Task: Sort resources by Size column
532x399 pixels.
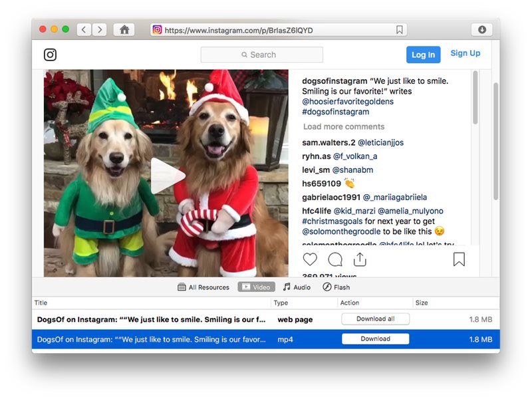Action: (x=456, y=303)
